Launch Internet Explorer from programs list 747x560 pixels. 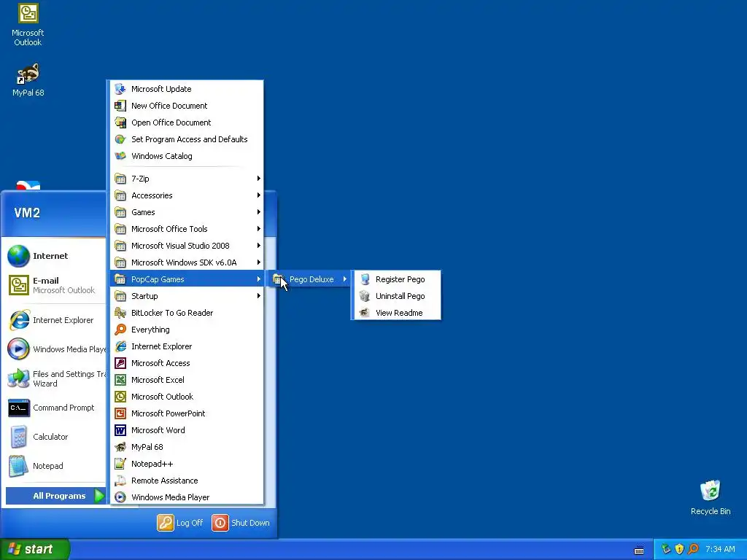[187, 346]
